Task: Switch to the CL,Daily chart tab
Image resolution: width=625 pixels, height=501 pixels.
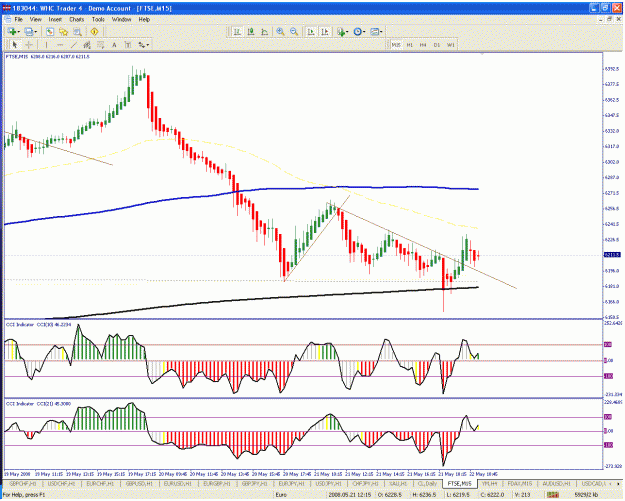Action: point(426,483)
